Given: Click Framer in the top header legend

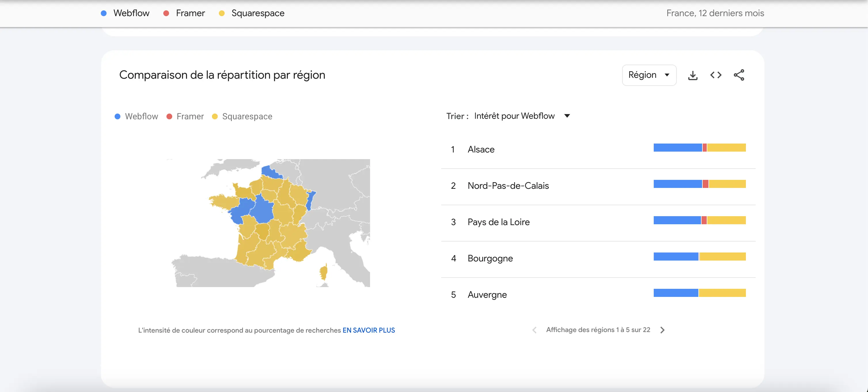Looking at the screenshot, I should tap(184, 13).
